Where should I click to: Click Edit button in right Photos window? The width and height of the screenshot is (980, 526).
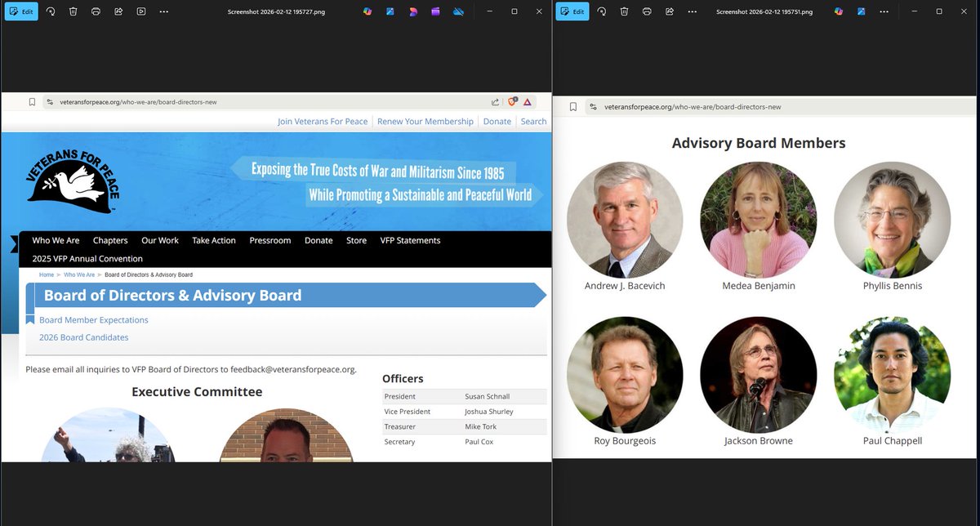click(573, 11)
